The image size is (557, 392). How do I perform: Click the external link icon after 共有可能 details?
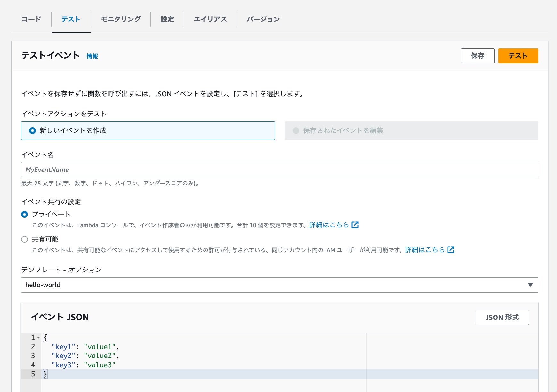(x=451, y=250)
